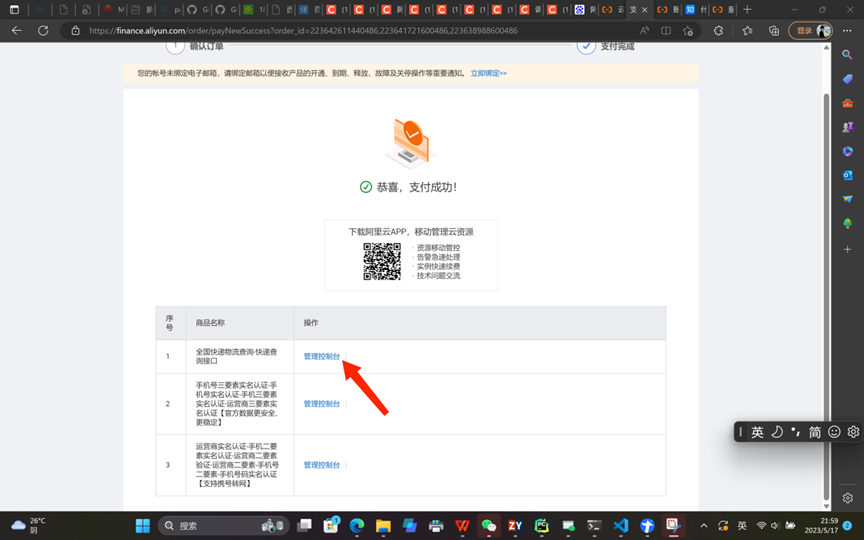Click 商品名称 column header
This screenshot has height=540, width=864.
click(x=210, y=323)
